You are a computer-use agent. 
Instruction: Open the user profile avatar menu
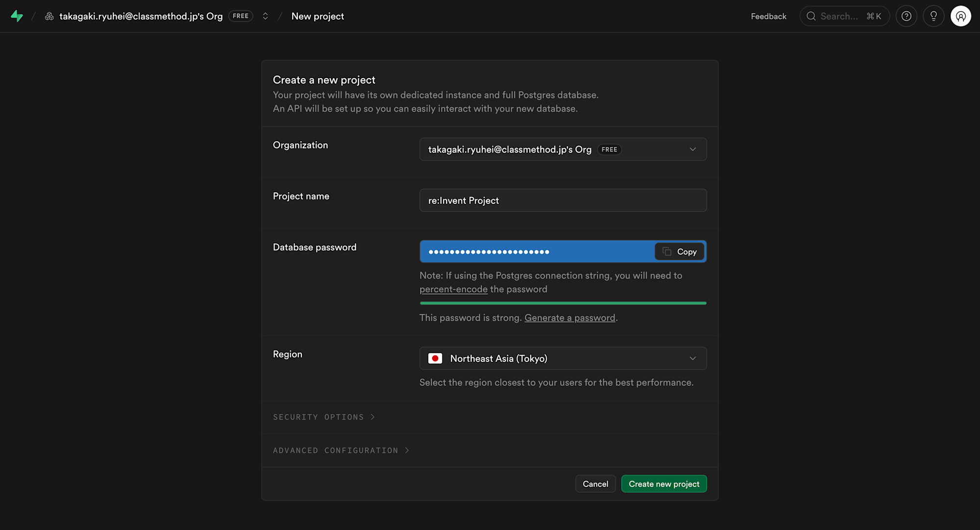960,16
